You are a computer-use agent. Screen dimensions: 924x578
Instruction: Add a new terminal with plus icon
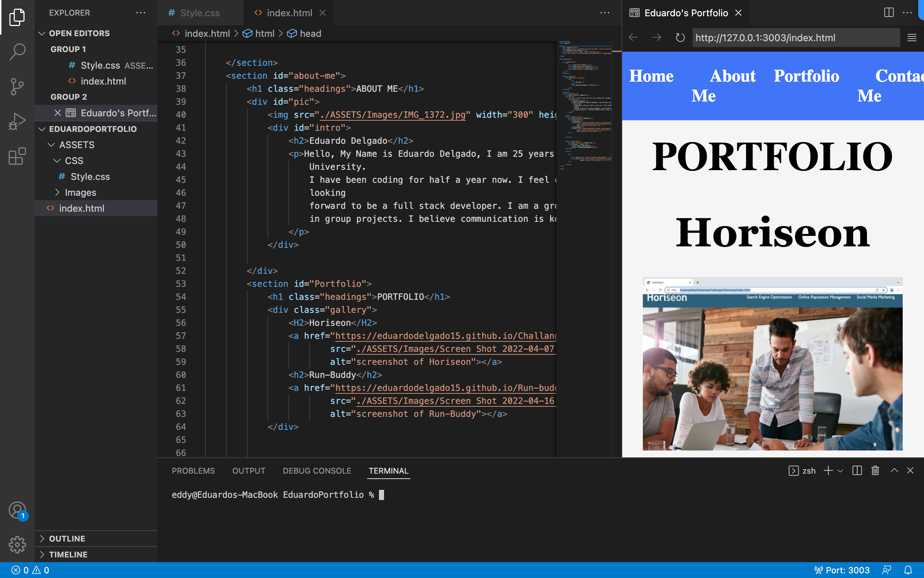click(828, 471)
